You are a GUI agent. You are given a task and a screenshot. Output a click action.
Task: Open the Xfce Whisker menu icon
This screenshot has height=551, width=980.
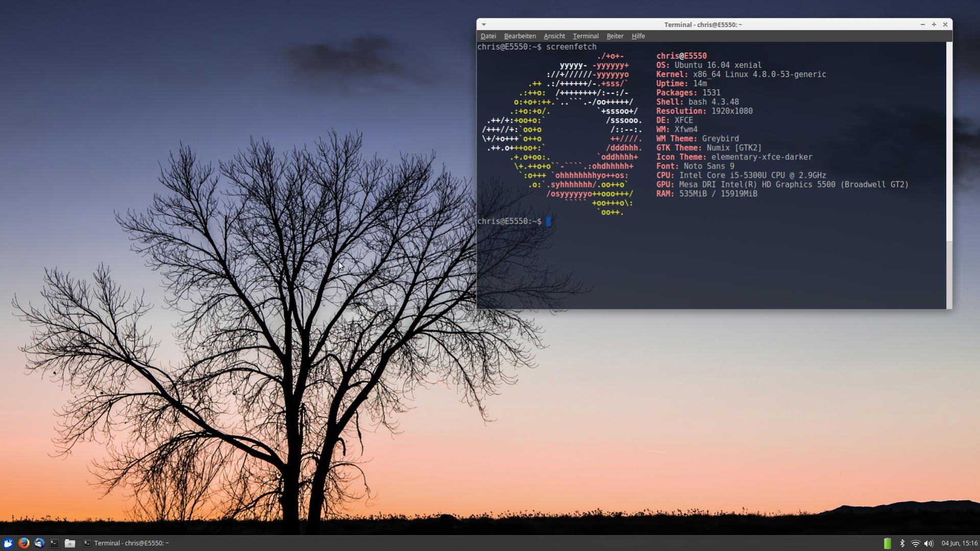coord(8,543)
